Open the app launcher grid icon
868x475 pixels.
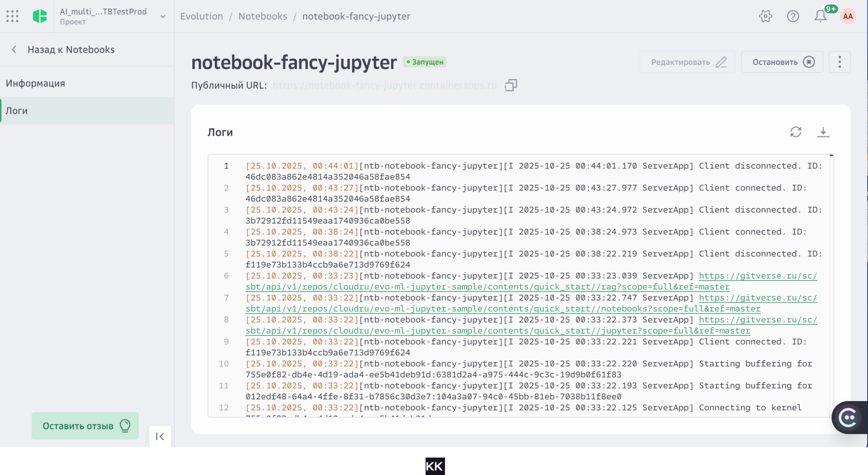point(13,16)
